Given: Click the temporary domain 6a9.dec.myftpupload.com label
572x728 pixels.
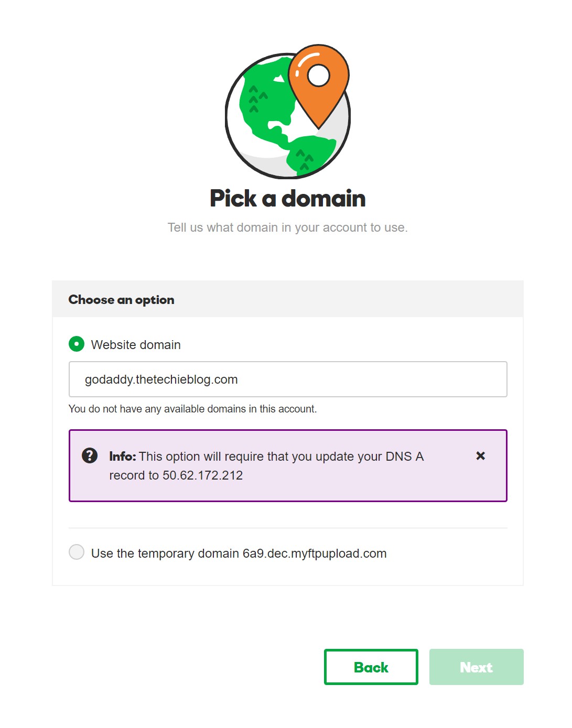Looking at the screenshot, I should tap(239, 553).
